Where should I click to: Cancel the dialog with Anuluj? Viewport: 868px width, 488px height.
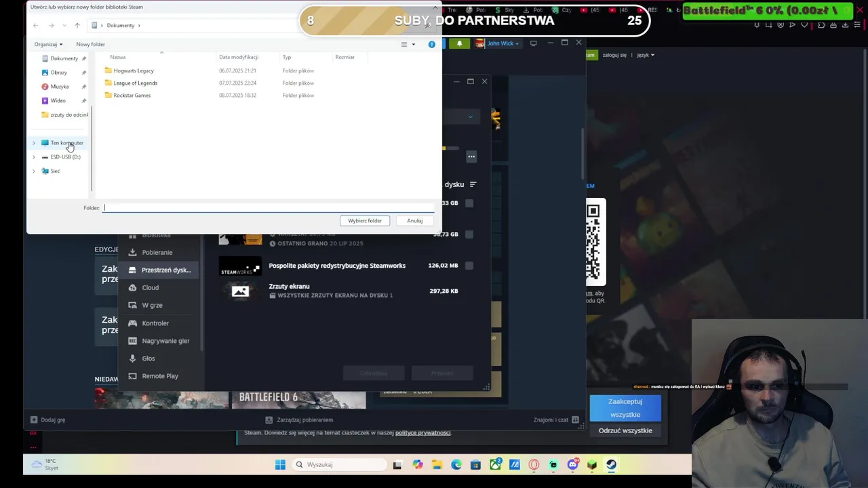415,220
